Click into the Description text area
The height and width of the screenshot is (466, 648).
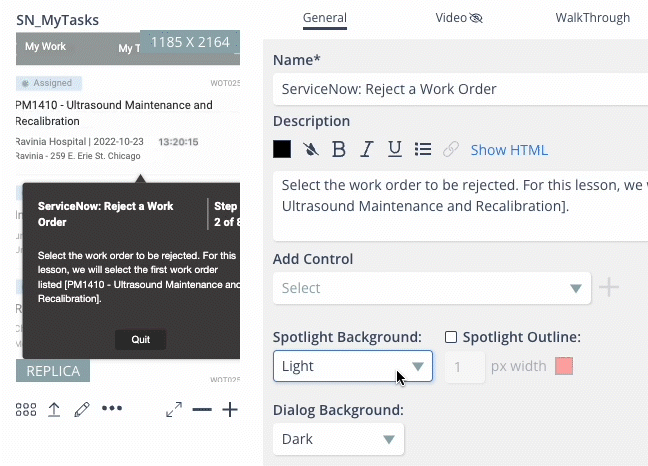[x=460, y=206]
